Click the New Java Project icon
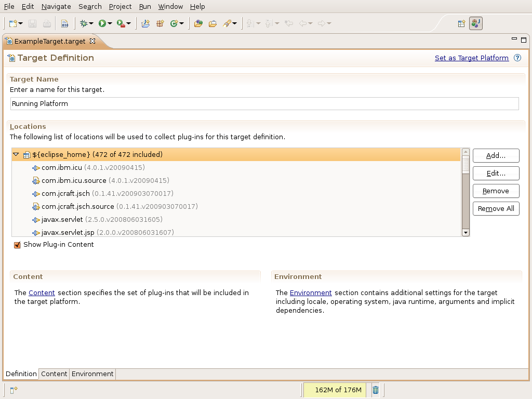Viewport: 532px width, 399px height. [x=145, y=23]
